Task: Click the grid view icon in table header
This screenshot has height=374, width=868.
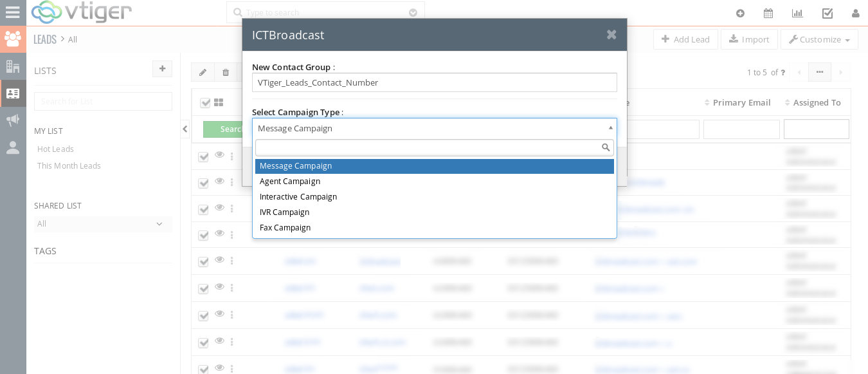Action: pos(219,102)
